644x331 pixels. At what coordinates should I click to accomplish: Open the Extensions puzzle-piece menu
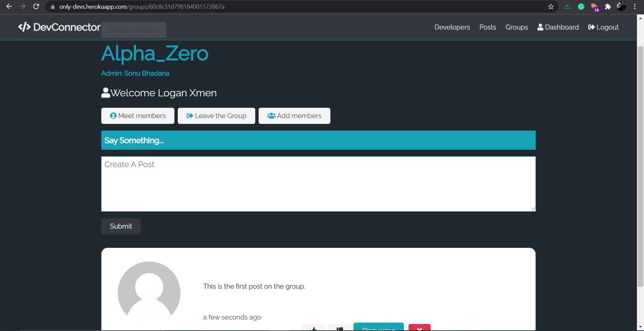point(608,7)
